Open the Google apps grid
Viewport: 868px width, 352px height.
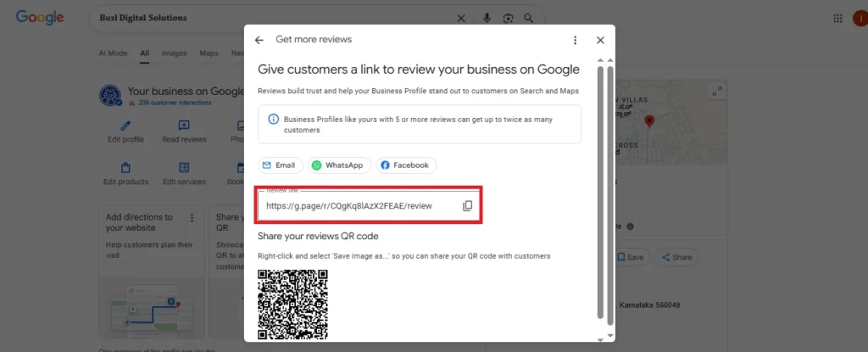[837, 19]
